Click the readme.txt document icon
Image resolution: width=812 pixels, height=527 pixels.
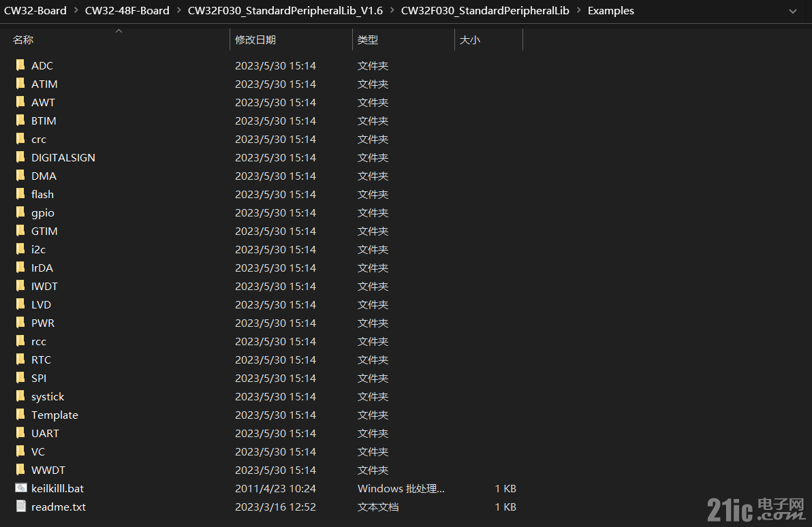coord(20,507)
